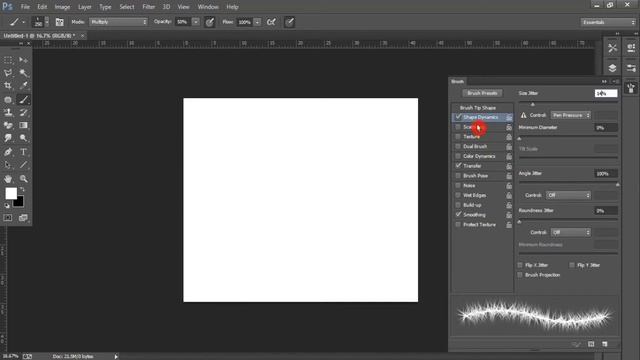Screen dimensions: 640x360
Task: Select the Line tool
Action: coord(23,165)
